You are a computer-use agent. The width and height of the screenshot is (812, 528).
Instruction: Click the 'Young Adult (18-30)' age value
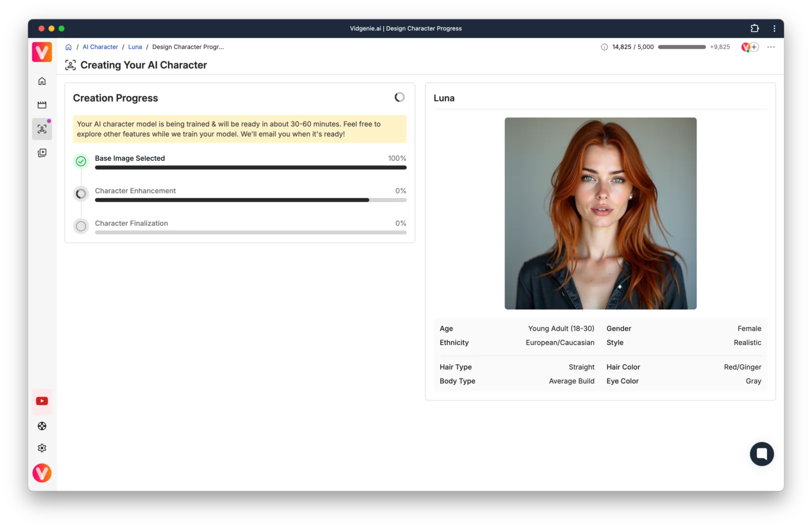click(x=561, y=328)
